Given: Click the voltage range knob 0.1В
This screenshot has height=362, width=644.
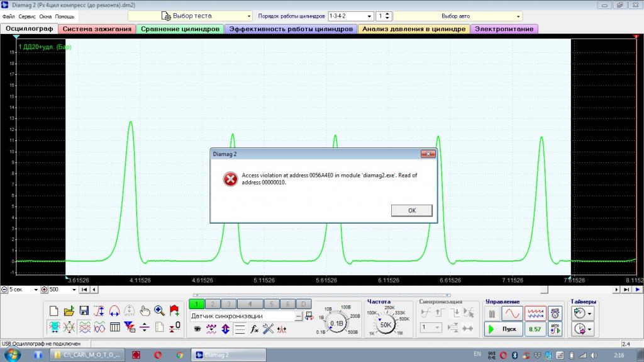Looking at the screenshot, I should [337, 324].
